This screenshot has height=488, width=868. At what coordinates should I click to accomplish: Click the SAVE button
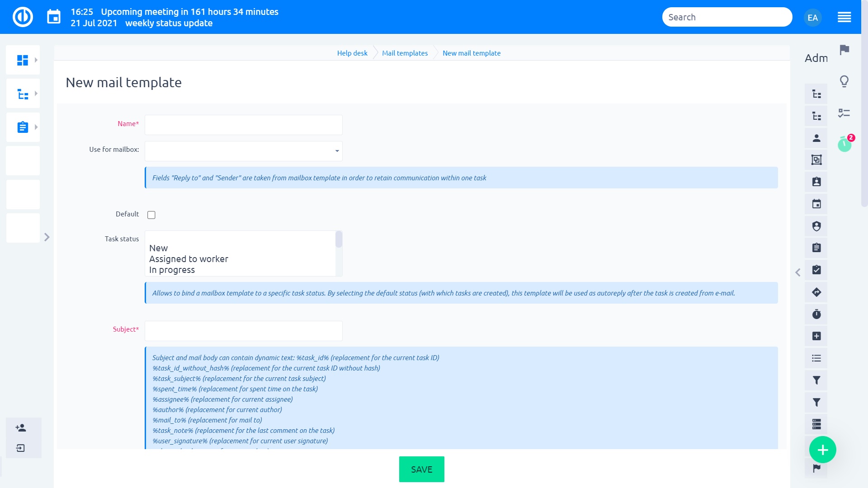[421, 469]
